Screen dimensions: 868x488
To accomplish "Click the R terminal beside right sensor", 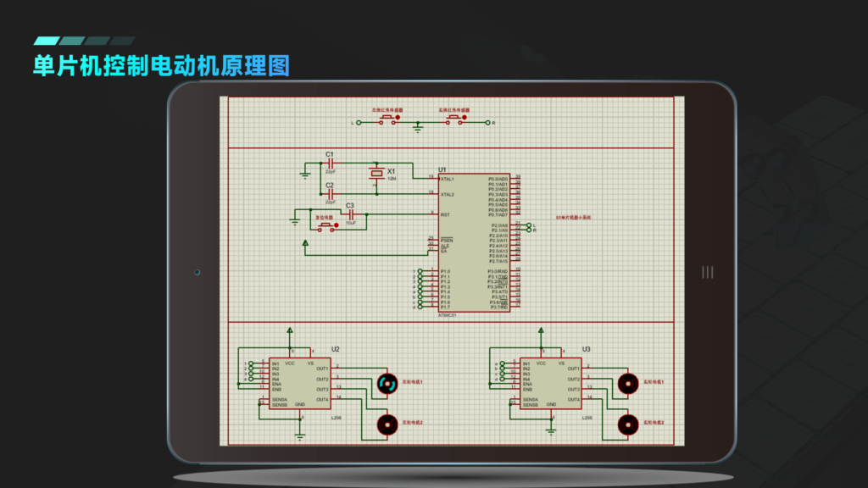I will (488, 122).
